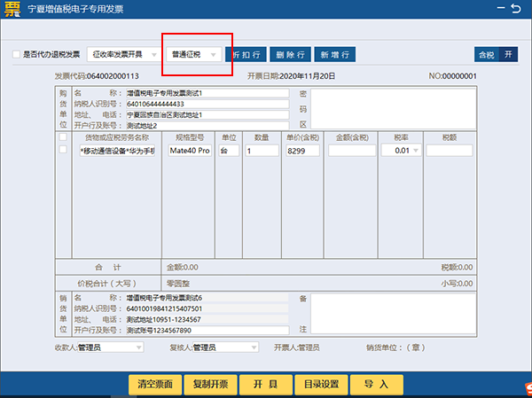The width and height of the screenshot is (532, 398).
Task: Open the 复核人 管理员 dropdown
Action: 225,347
